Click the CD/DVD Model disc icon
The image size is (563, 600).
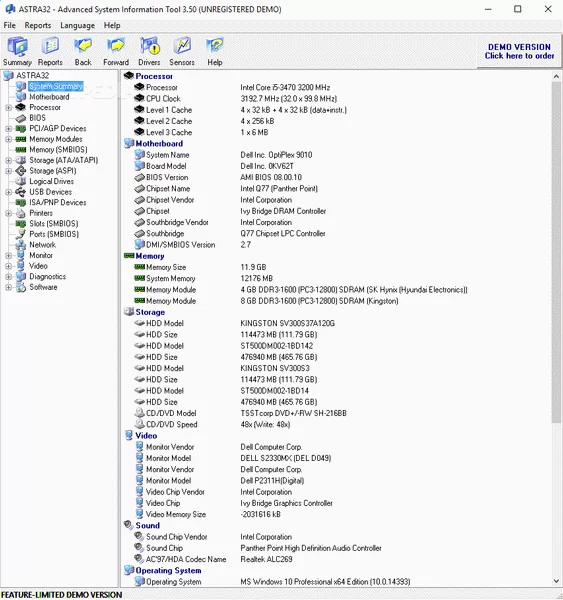coord(139,413)
